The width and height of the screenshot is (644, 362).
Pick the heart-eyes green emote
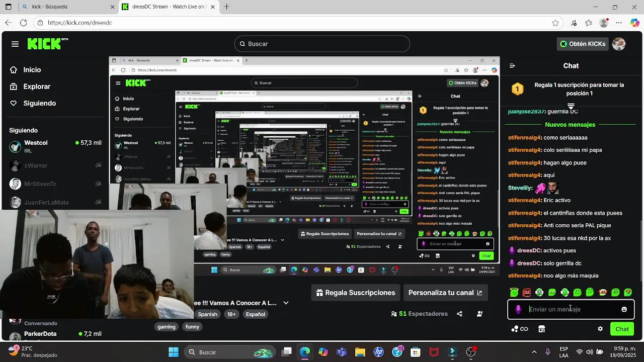pos(628,292)
